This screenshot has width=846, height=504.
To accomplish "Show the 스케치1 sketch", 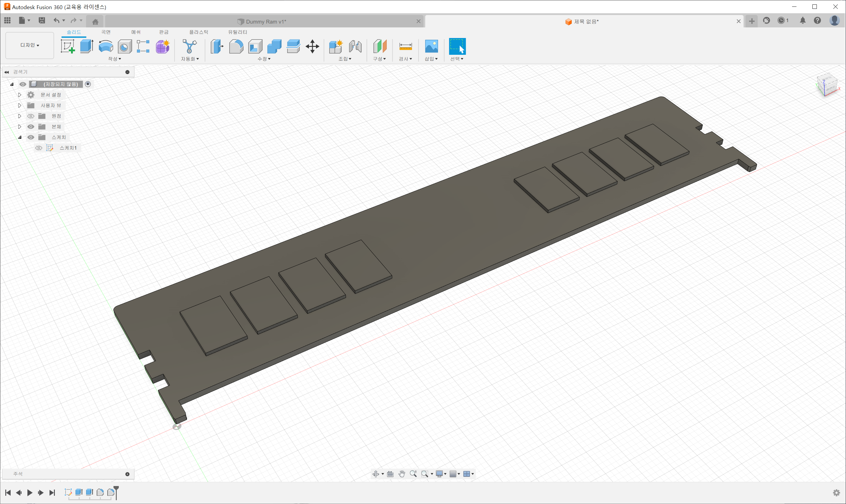I will (x=39, y=148).
